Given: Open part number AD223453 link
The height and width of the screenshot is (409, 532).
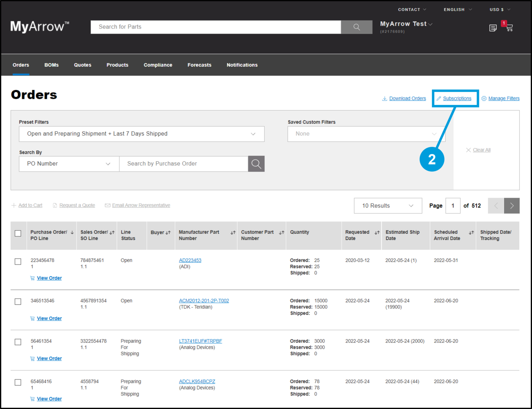Looking at the screenshot, I should (x=190, y=260).
